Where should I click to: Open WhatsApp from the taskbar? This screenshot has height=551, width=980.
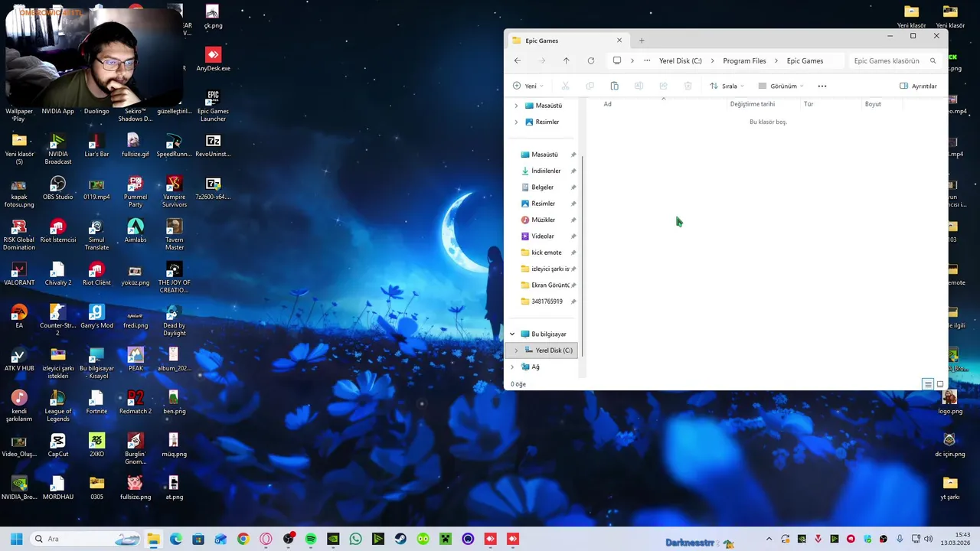[355, 539]
